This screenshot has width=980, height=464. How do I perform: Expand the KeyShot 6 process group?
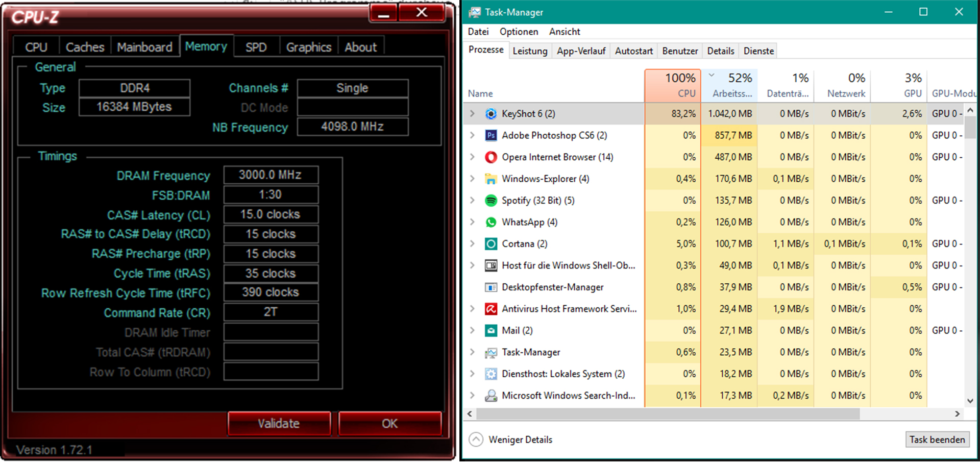tap(472, 114)
